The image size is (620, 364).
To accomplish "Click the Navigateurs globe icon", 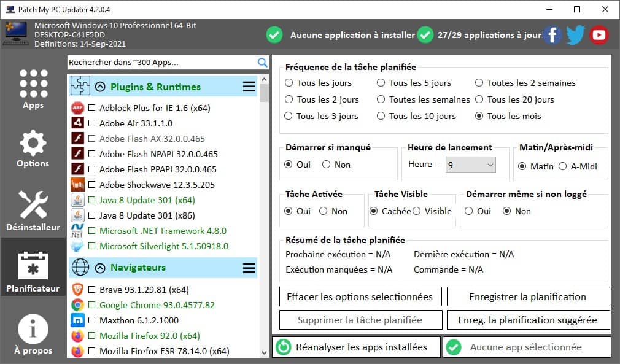I will tap(80, 267).
